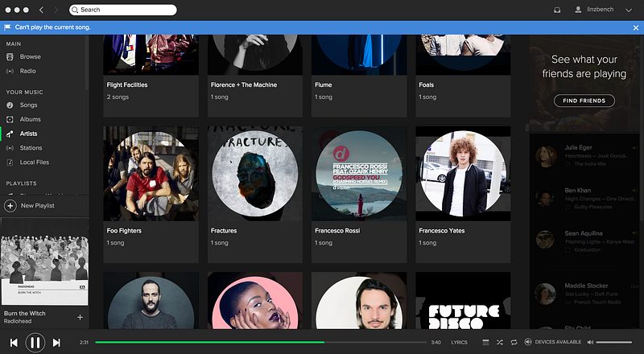Save current song with plus icon
The height and width of the screenshot is (354, 644).
pyautogui.click(x=80, y=317)
